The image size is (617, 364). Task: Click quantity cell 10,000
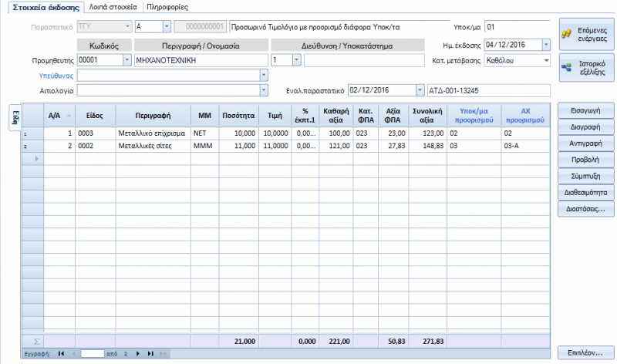239,133
